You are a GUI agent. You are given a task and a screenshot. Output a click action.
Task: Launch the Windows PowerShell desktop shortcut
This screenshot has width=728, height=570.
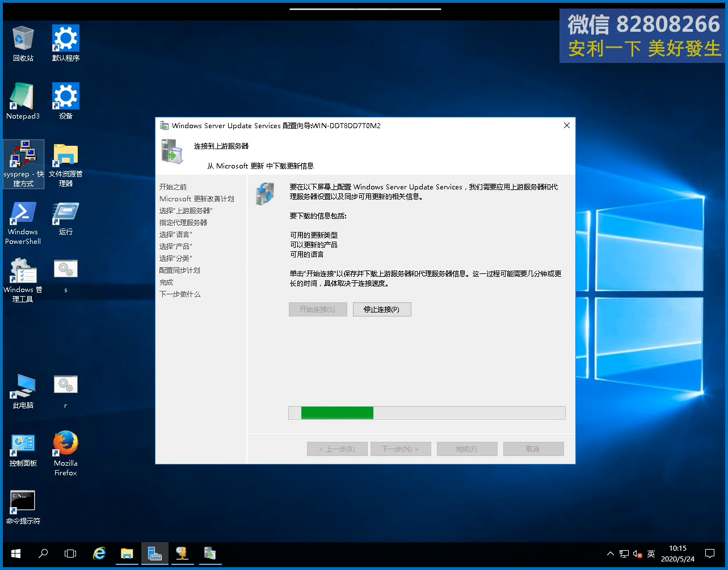click(x=23, y=222)
